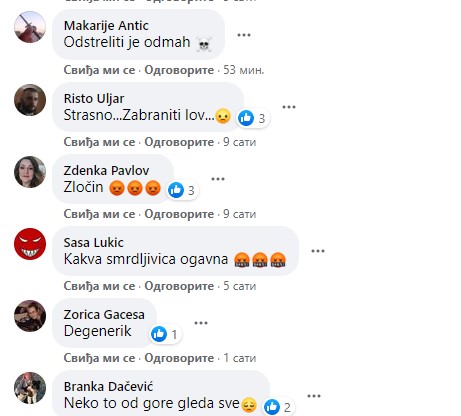View the like reaction on Zorica Gacesa's comment
The width and height of the screenshot is (461, 416).
[x=165, y=334]
